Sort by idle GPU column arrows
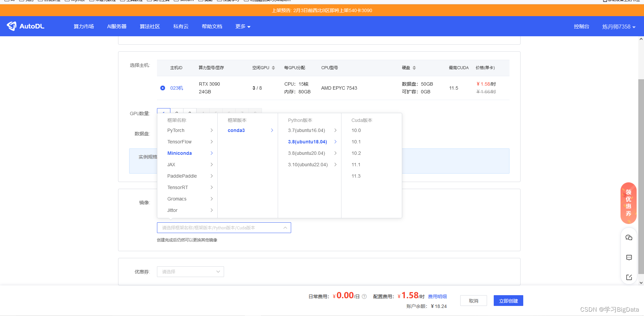Image resolution: width=644 pixels, height=316 pixels. point(273,68)
